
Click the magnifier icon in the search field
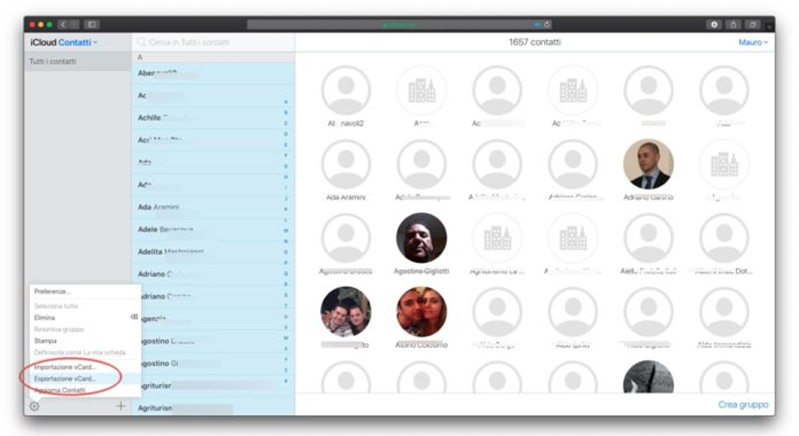tap(141, 42)
